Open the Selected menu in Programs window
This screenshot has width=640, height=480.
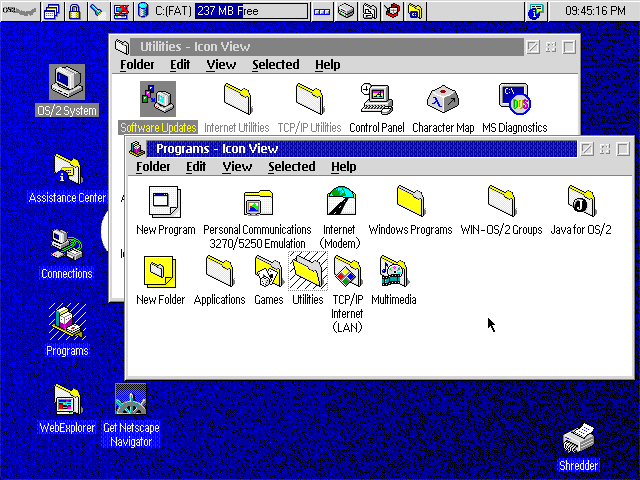[x=292, y=167]
